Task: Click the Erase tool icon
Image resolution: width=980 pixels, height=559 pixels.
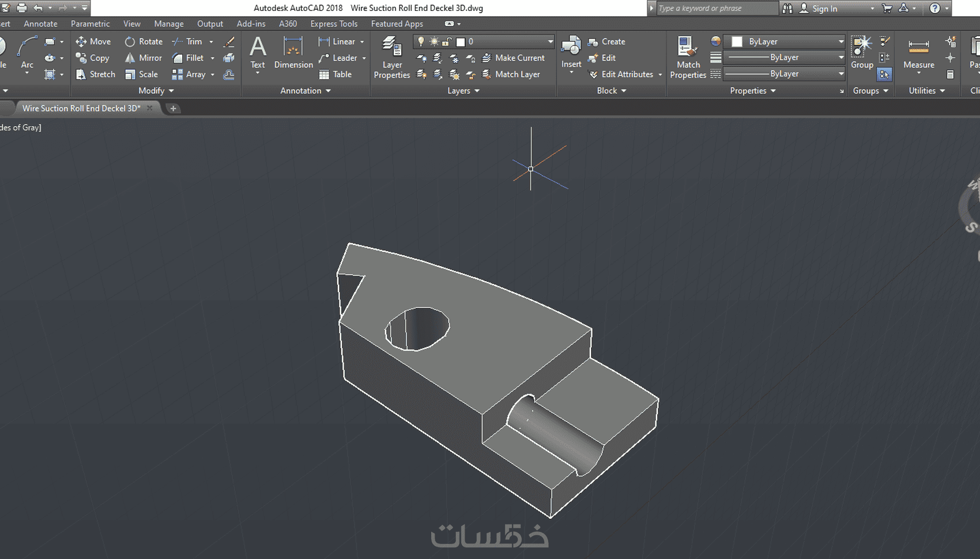Action: (x=229, y=41)
